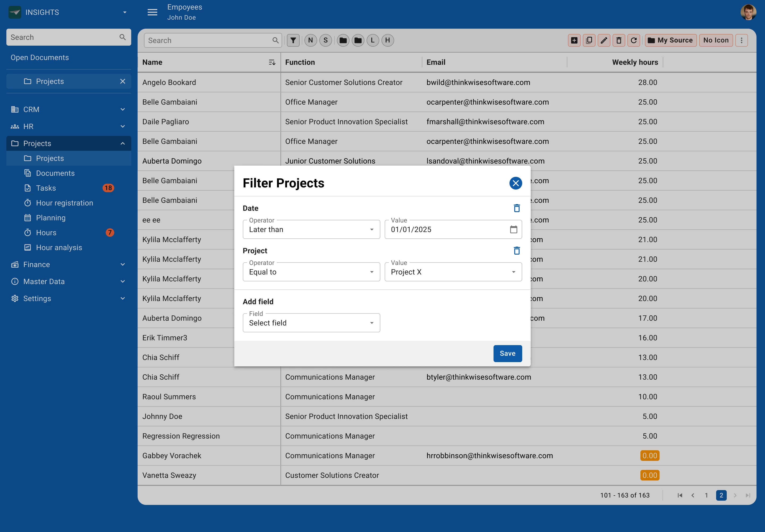The height and width of the screenshot is (532, 765).
Task: Click the add new record icon
Action: (574, 40)
